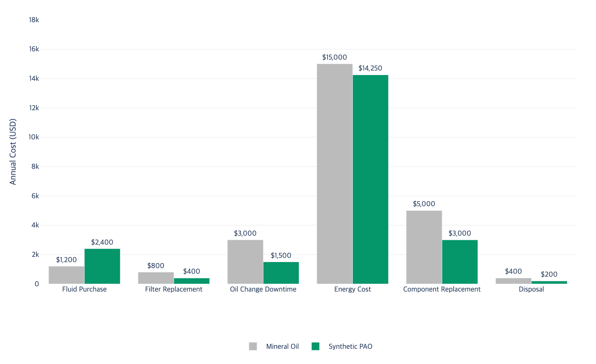Click the $800 data label
The height and width of the screenshot is (364, 596).
click(x=156, y=266)
